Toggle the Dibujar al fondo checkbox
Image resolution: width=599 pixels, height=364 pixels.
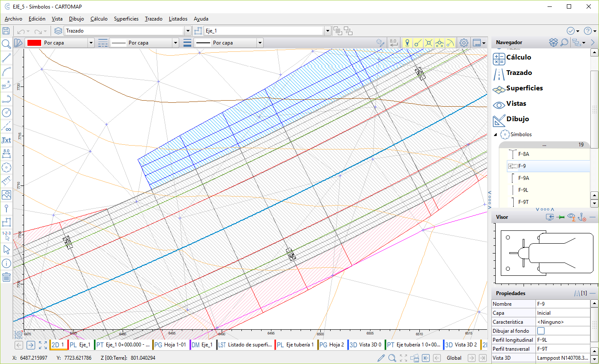pos(541,331)
